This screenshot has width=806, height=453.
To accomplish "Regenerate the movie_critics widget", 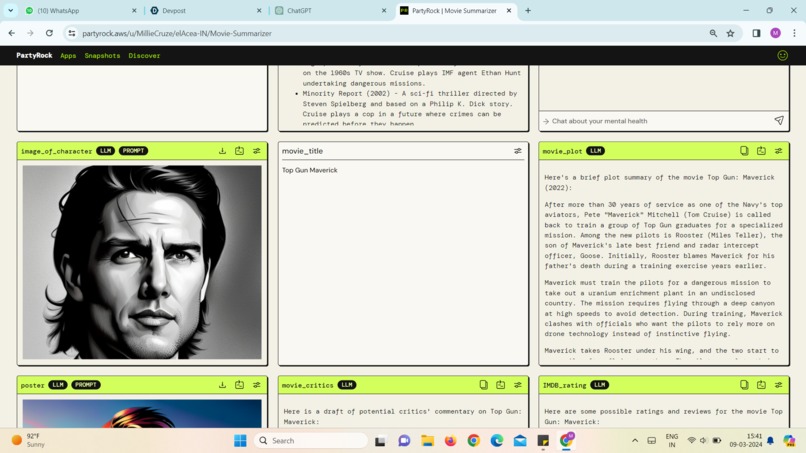I will [501, 385].
